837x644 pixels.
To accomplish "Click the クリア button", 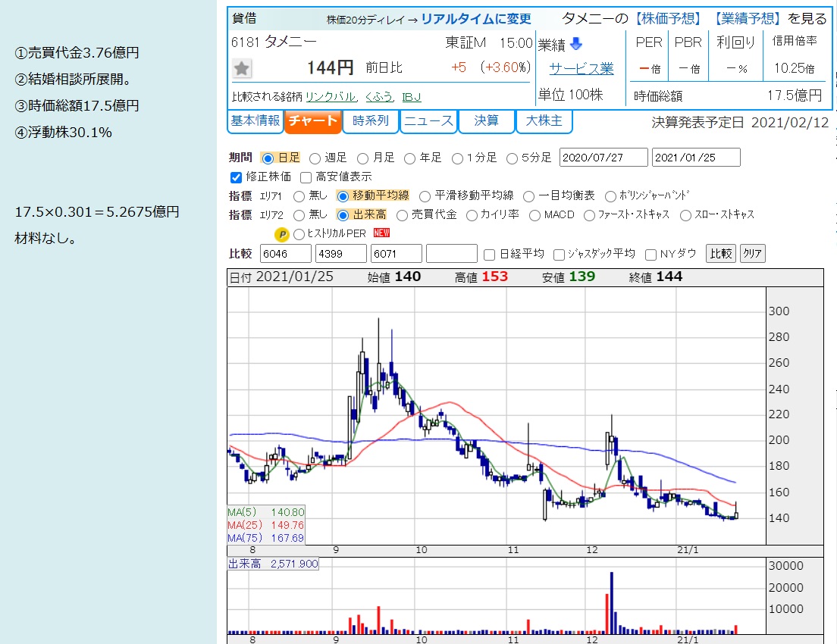I will (753, 254).
